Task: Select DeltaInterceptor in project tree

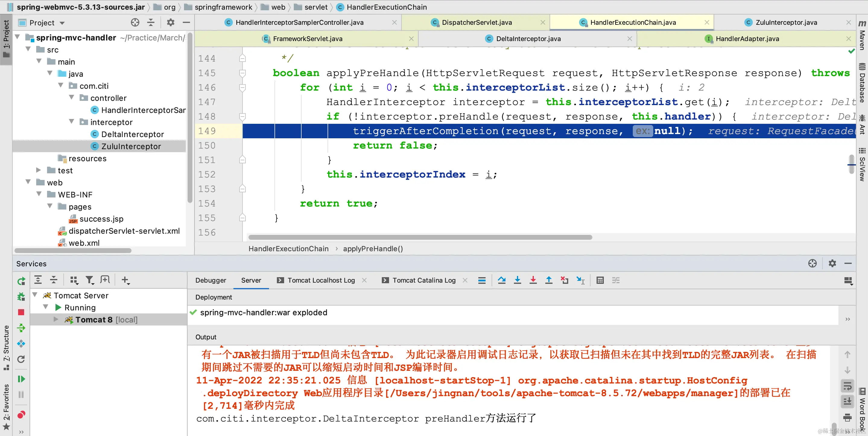Action: (x=132, y=134)
